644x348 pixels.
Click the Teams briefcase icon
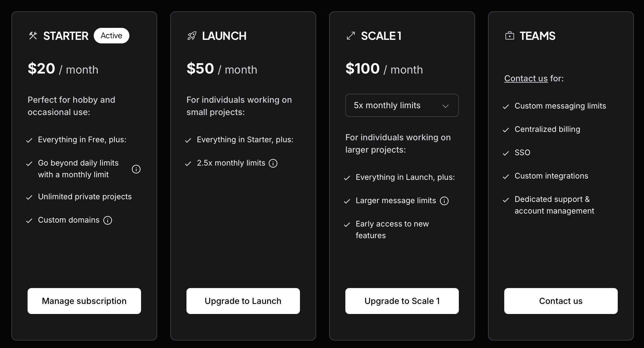[x=509, y=36]
